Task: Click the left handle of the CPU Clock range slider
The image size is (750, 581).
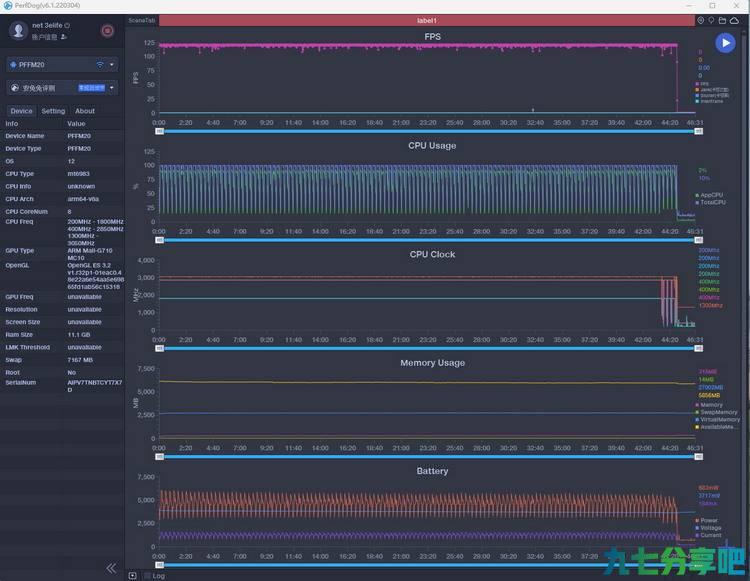Action: click(160, 349)
